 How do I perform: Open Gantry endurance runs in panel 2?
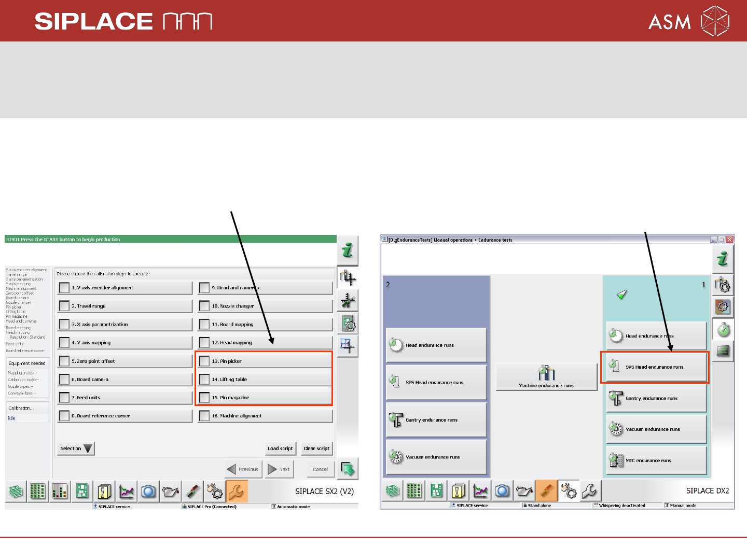436,419
